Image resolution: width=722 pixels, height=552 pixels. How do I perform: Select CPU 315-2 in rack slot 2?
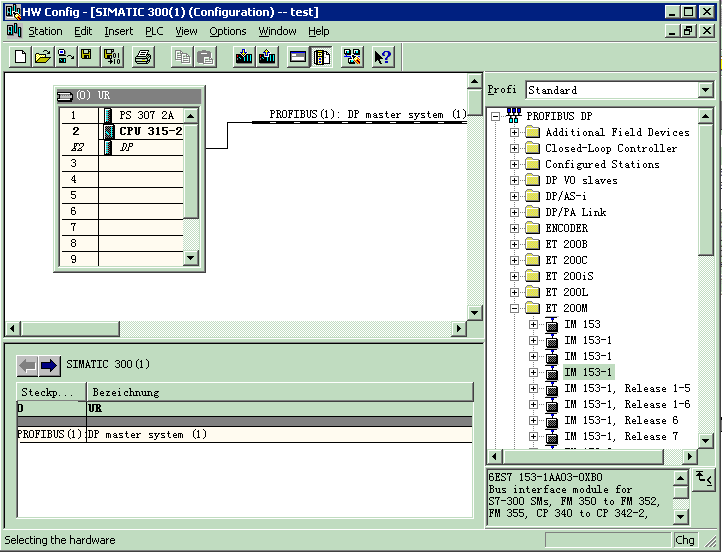pyautogui.click(x=150, y=131)
